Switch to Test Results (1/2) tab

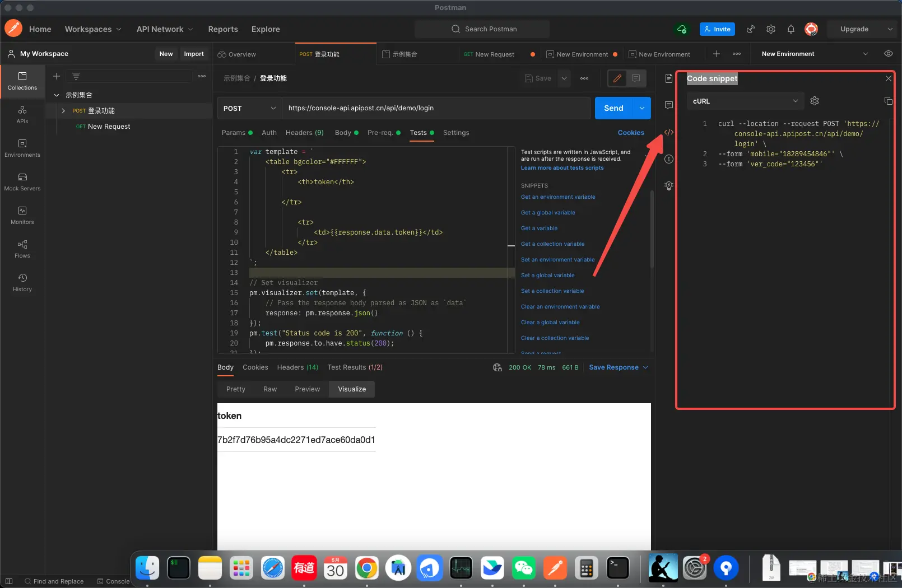point(355,367)
